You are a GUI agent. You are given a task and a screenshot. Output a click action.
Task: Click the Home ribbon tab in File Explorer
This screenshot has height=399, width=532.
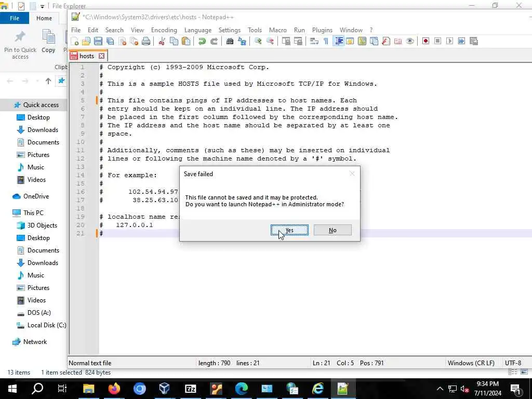pyautogui.click(x=44, y=18)
